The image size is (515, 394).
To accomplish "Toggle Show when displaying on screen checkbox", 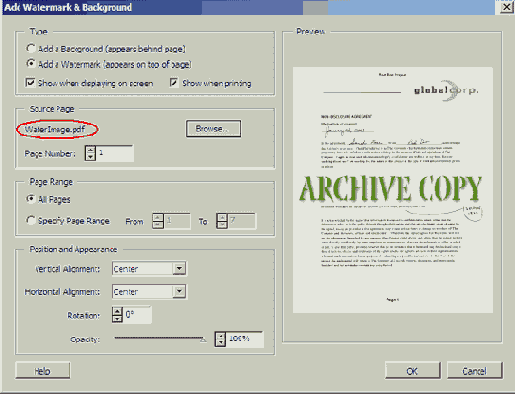I will pyautogui.click(x=30, y=82).
